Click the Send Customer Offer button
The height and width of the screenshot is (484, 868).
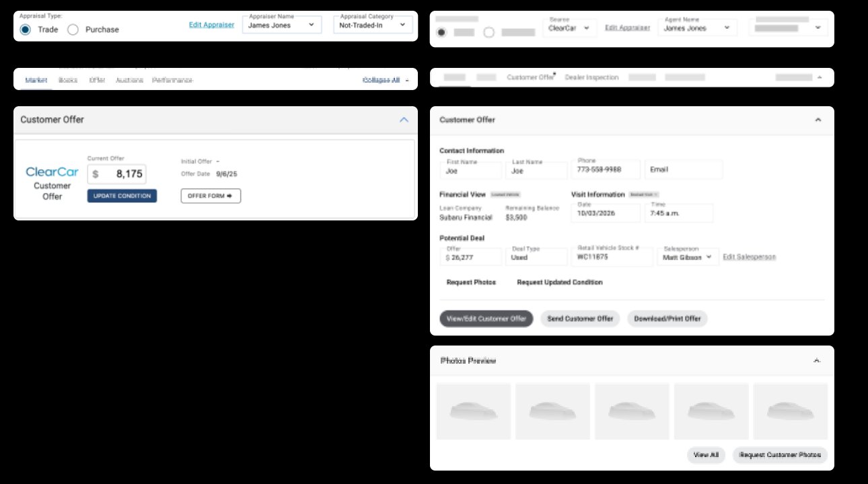(x=580, y=319)
